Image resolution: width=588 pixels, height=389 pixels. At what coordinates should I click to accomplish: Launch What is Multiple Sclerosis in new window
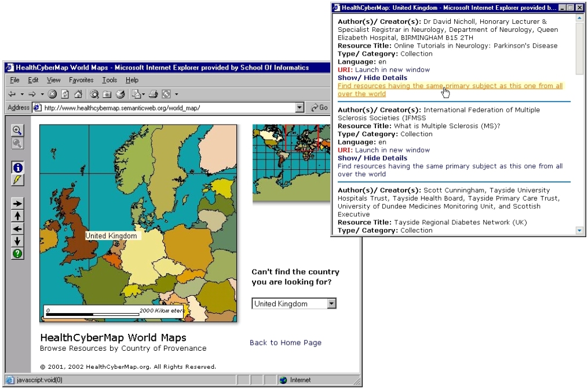392,150
